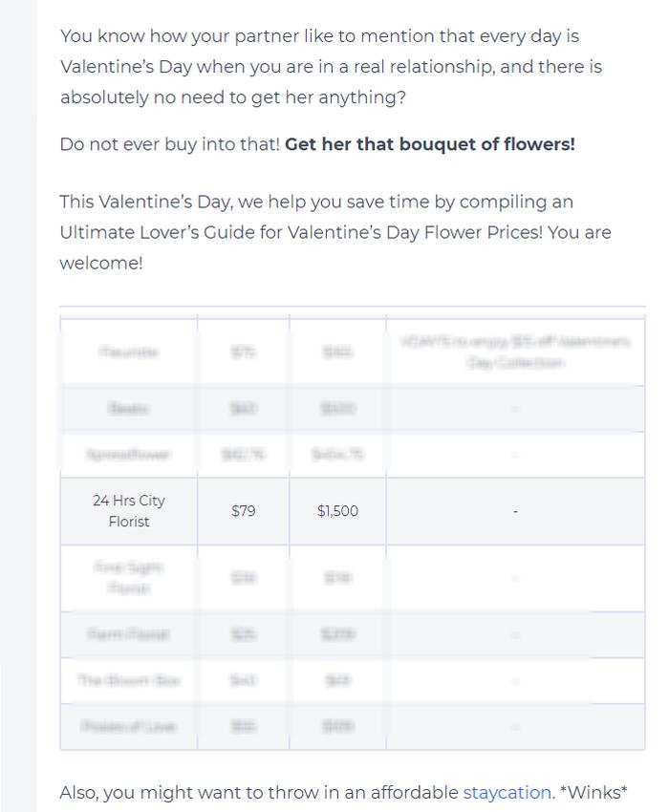Click the blurred florist name in the table's last row
Screen dimensions: 669x812
click(x=128, y=726)
